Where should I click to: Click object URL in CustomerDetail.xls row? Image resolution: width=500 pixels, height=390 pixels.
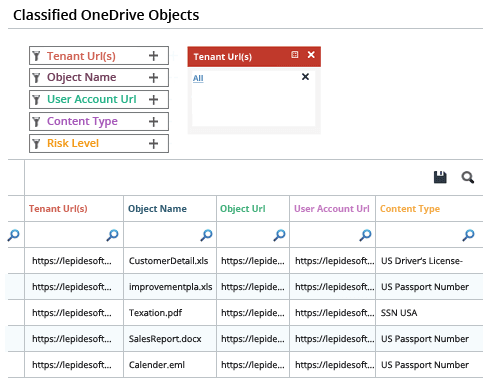[x=253, y=261]
